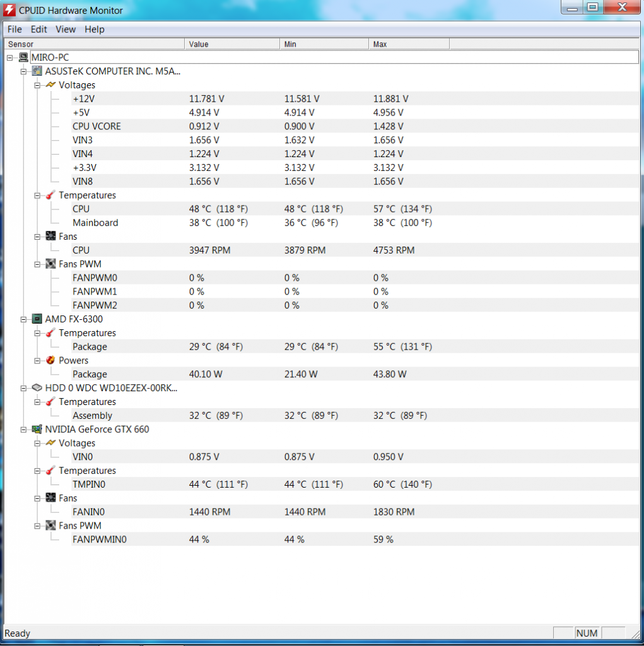Click the motherboard Temperatures thermometer icon

(x=50, y=195)
